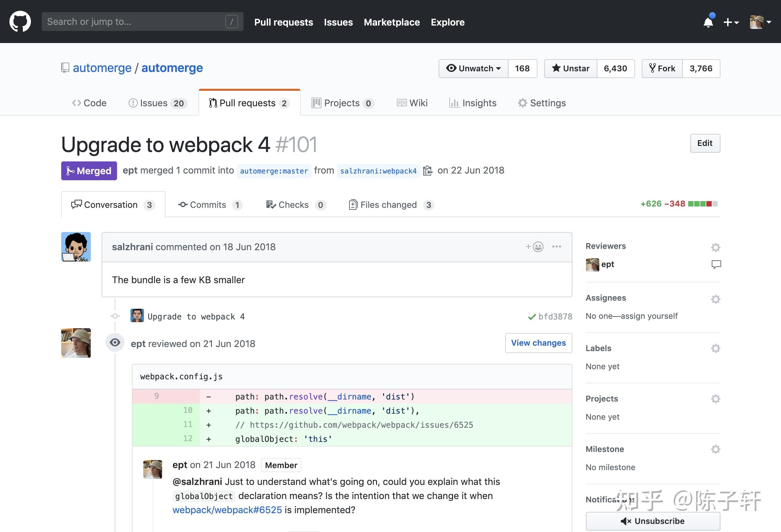The height and width of the screenshot is (532, 781).
Task: Open the user avatar profile menu
Action: click(760, 22)
